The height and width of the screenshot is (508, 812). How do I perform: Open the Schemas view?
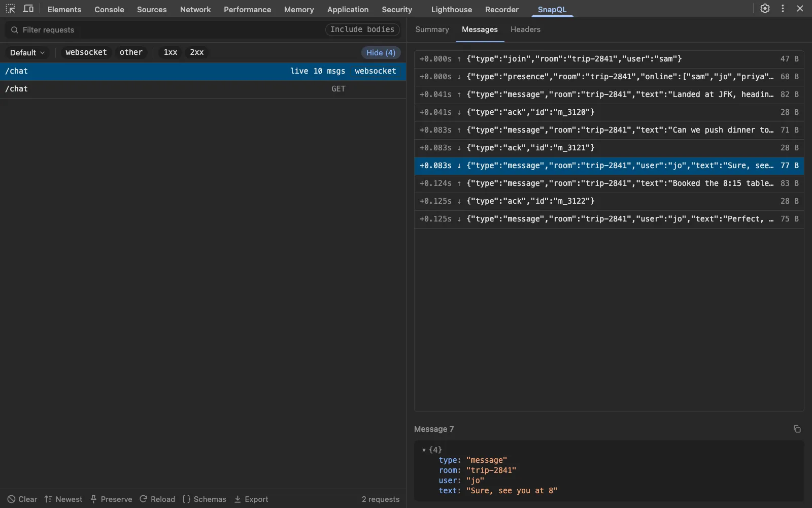[x=205, y=499]
